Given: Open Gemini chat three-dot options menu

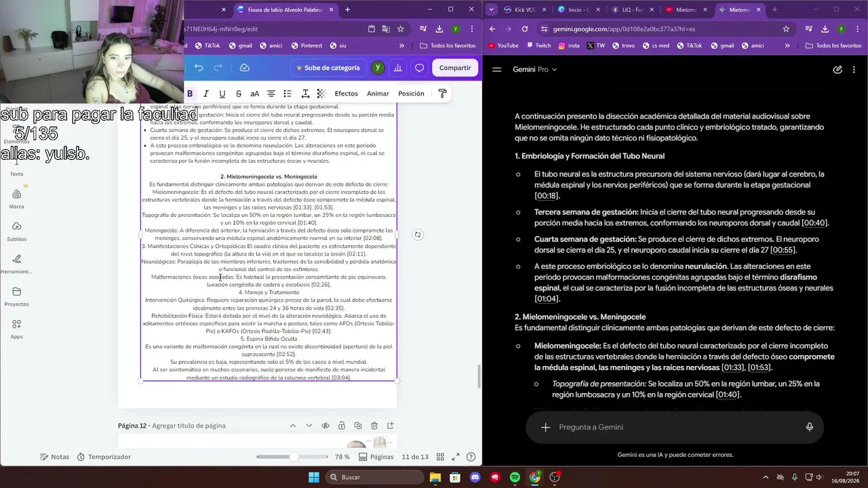Looking at the screenshot, I should 855,69.
